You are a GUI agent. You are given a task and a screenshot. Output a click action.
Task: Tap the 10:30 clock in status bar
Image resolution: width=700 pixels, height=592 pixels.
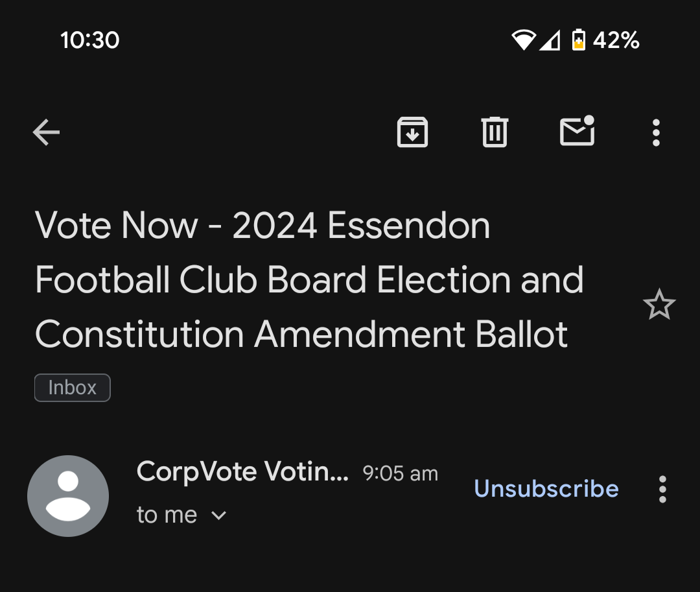pos(89,40)
